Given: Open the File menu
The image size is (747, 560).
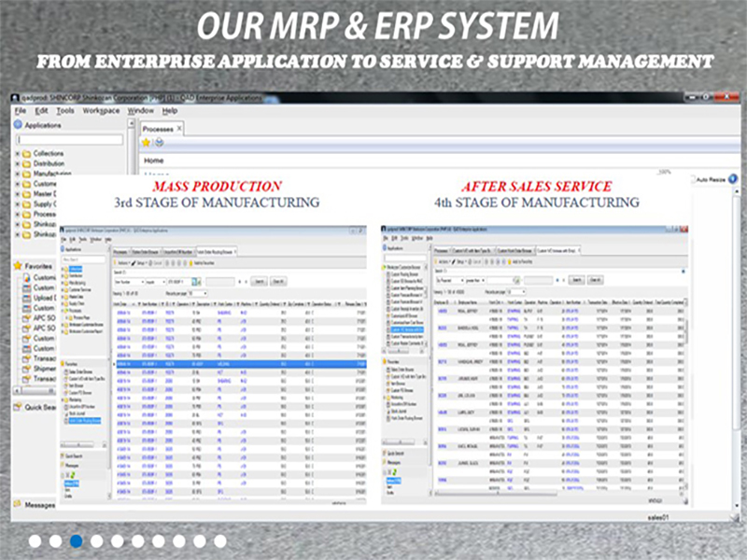Looking at the screenshot, I should click(x=20, y=110).
